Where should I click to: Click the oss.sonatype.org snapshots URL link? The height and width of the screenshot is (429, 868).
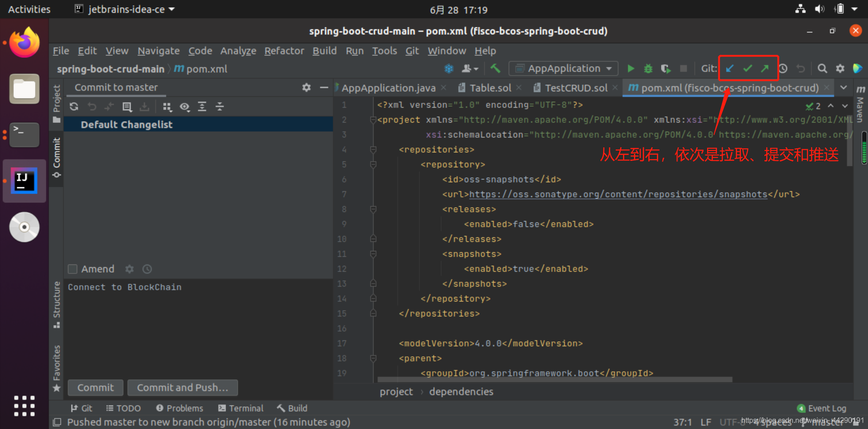coord(618,194)
